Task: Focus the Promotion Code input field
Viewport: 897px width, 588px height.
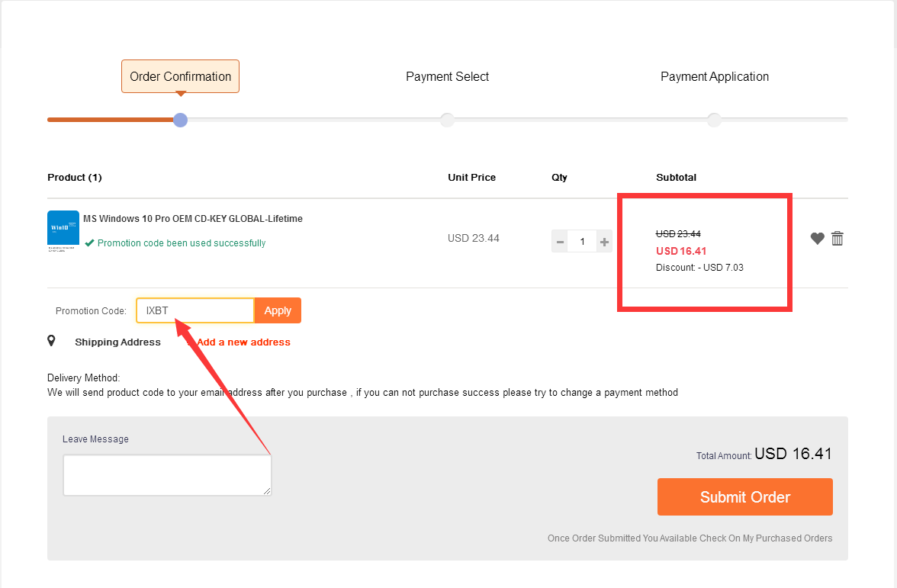Action: click(195, 310)
